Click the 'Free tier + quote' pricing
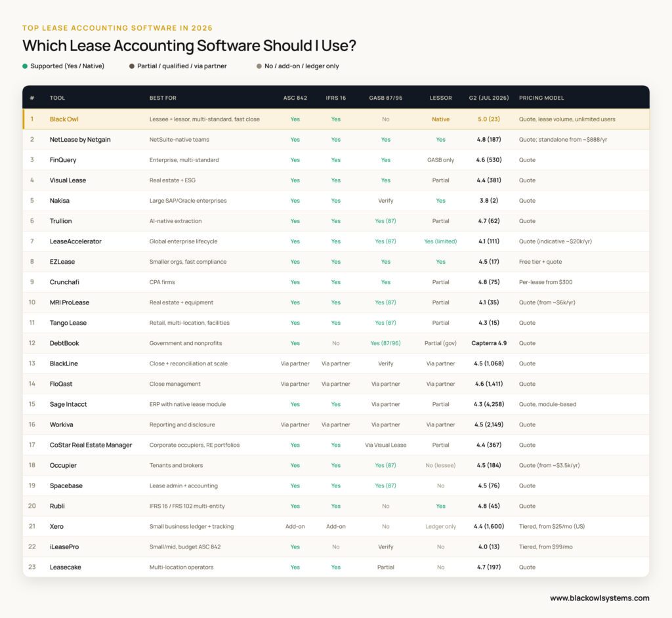Image resolution: width=672 pixels, height=618 pixels. [x=540, y=262]
